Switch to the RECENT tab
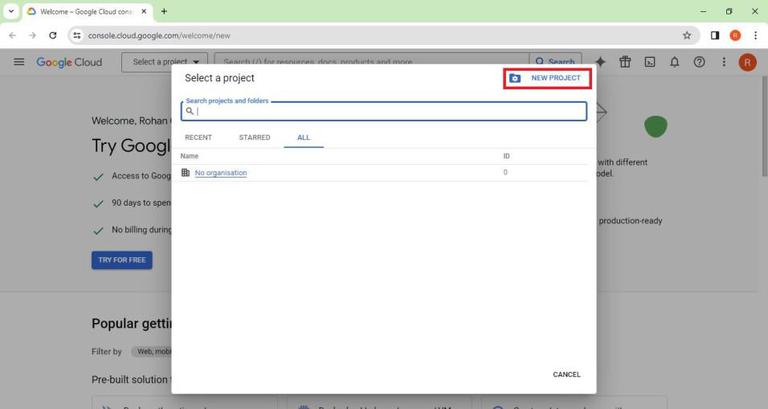 [198, 138]
